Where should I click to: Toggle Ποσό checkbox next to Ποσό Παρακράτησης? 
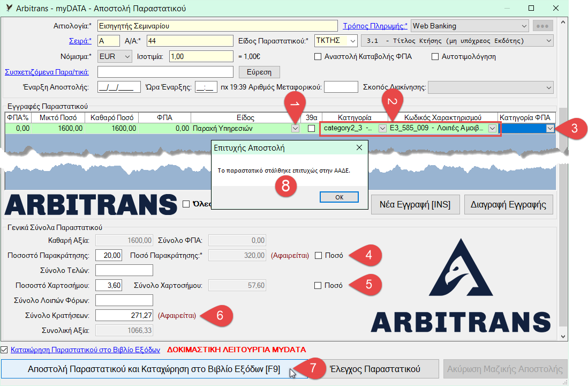[319, 255]
